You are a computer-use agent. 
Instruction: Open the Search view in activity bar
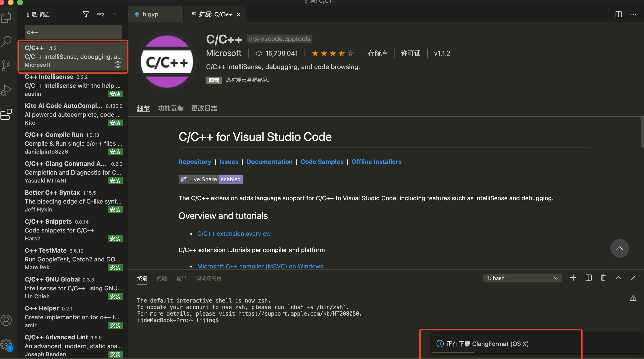pos(6,41)
